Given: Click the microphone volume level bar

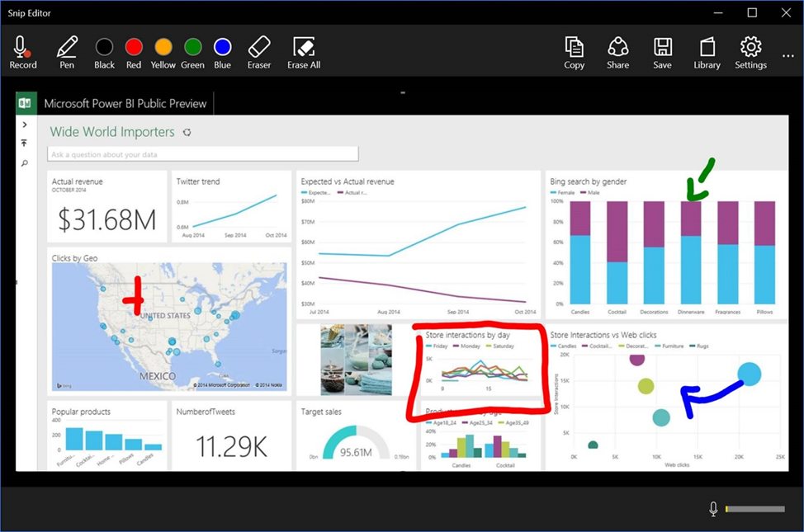Looking at the screenshot, I should coord(754,510).
